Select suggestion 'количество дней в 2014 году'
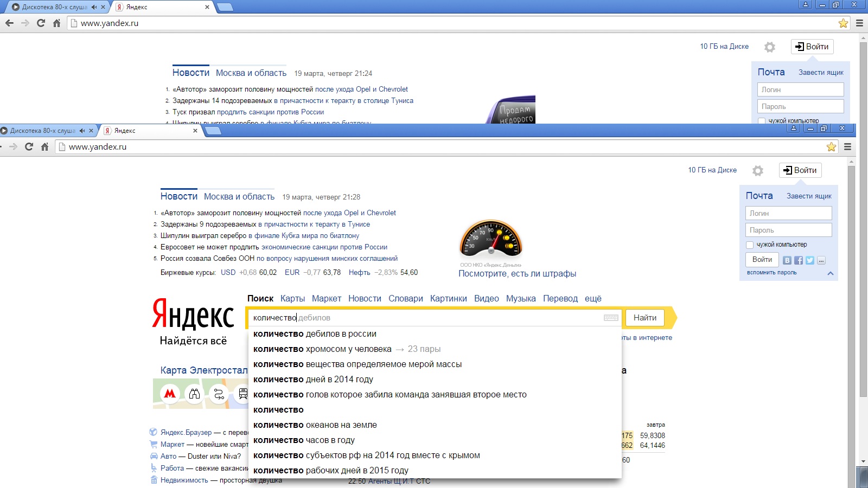Viewport: 868px width, 488px height. (x=435, y=380)
